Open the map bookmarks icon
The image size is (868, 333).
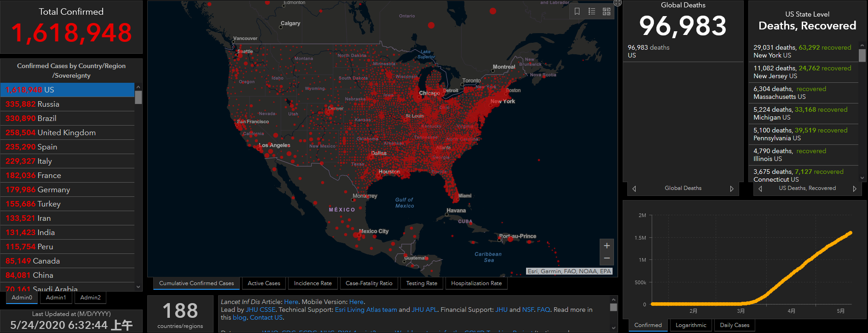tap(577, 11)
